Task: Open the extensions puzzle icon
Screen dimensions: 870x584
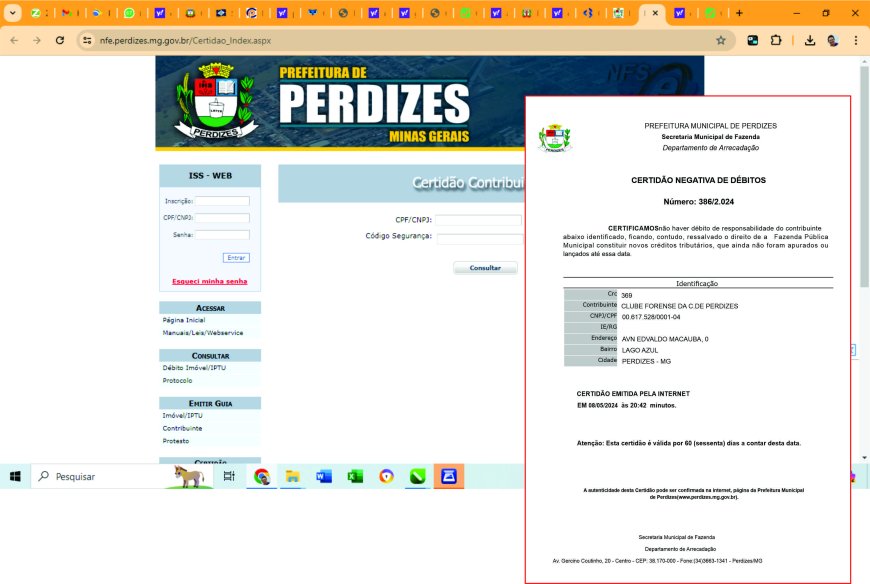Action: (776, 40)
